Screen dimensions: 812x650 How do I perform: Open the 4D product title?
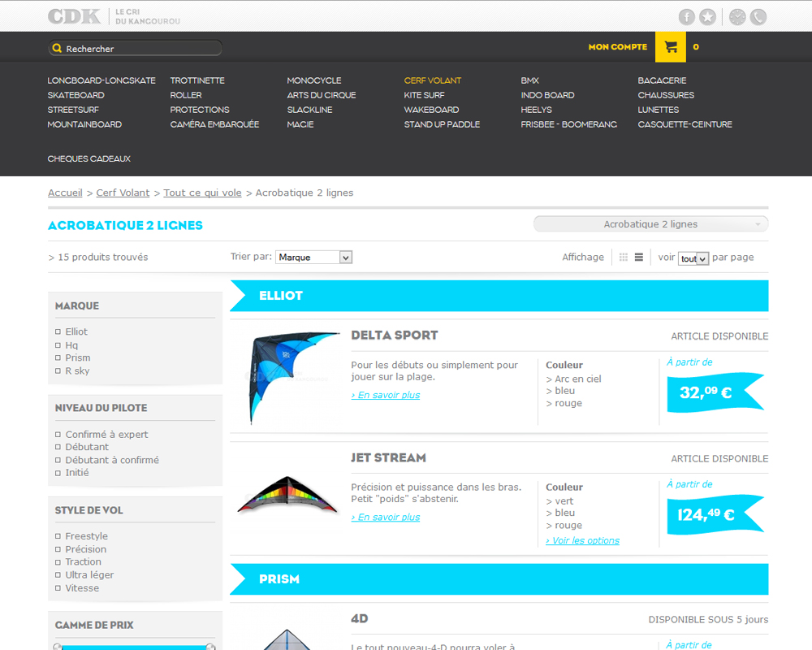(x=360, y=619)
